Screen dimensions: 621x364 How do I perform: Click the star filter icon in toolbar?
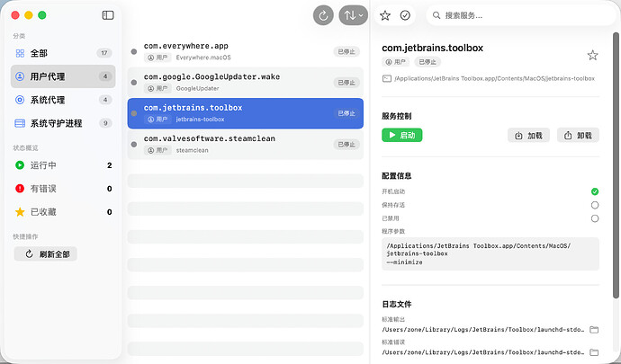(385, 15)
